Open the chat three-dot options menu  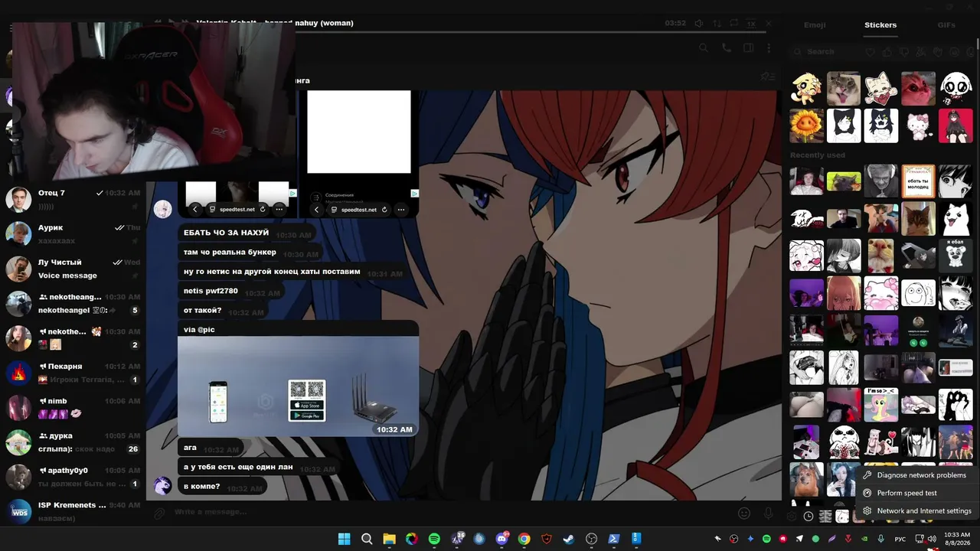point(769,48)
